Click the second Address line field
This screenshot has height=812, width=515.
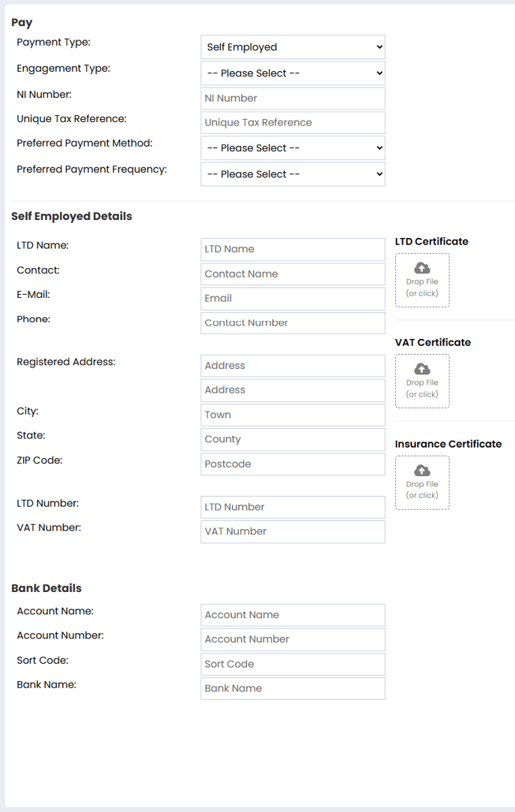click(293, 390)
